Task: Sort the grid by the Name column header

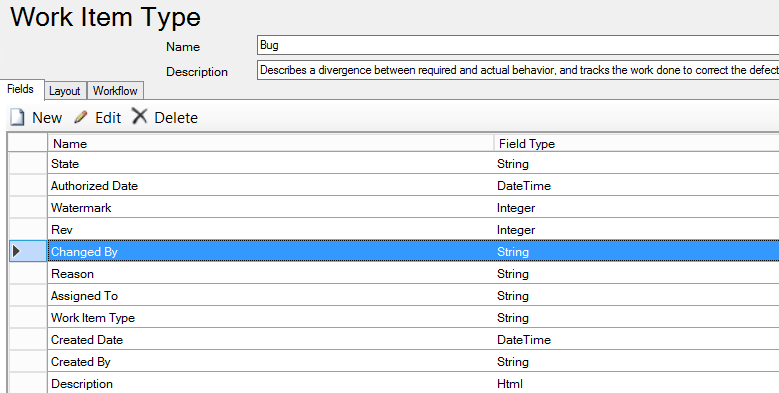Action: (x=271, y=144)
